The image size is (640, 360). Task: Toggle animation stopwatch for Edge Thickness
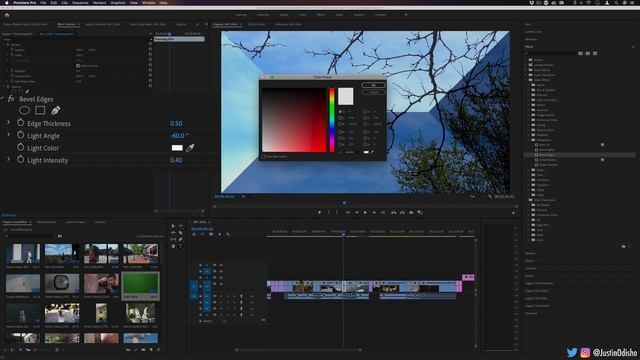[x=20, y=123]
